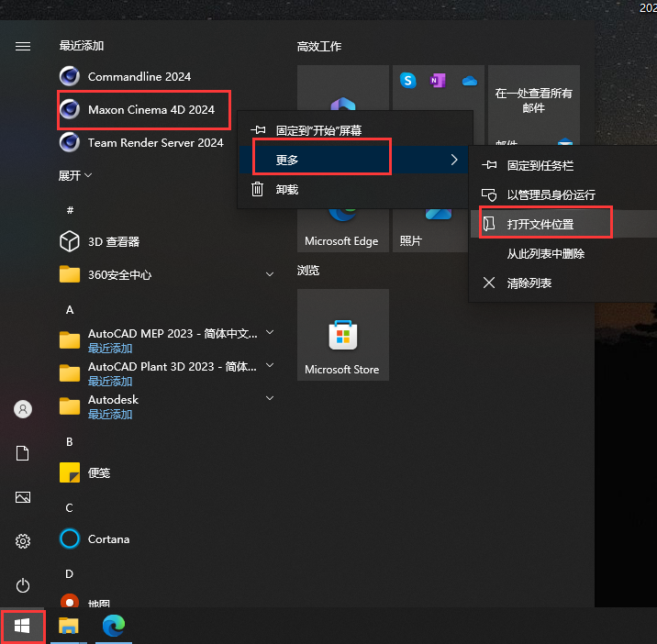Open the Cortana icon
Image resolution: width=657 pixels, height=644 pixels.
(x=70, y=539)
